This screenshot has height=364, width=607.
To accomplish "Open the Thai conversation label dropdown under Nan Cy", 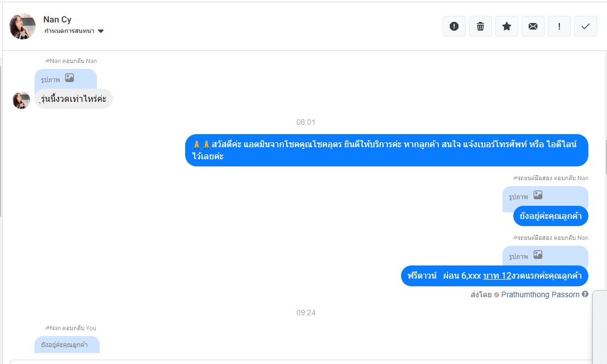I will point(74,31).
